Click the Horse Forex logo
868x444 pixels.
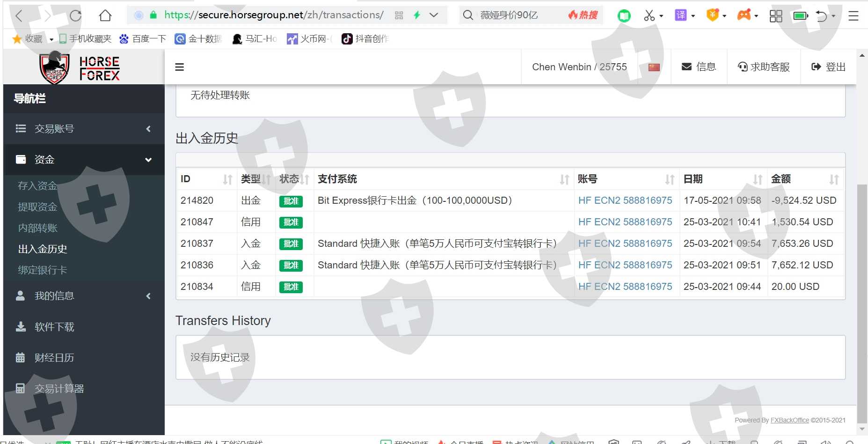[80, 67]
